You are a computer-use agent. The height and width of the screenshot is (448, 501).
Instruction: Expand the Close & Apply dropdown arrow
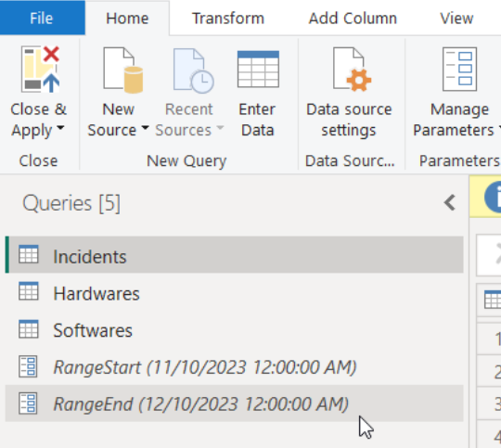[x=60, y=128]
